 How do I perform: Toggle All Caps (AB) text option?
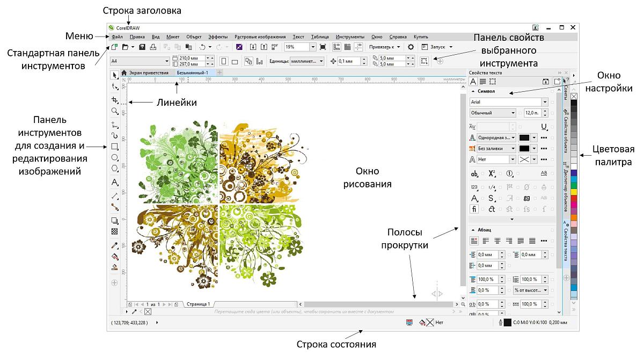(544, 173)
